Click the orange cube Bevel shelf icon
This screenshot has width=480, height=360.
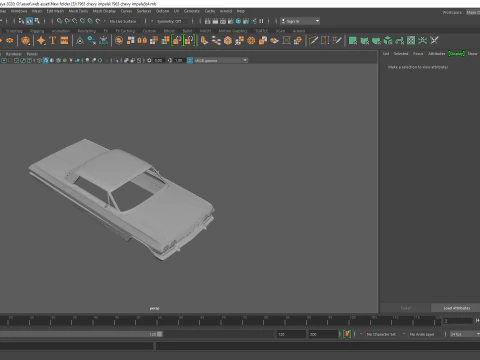click(228, 41)
